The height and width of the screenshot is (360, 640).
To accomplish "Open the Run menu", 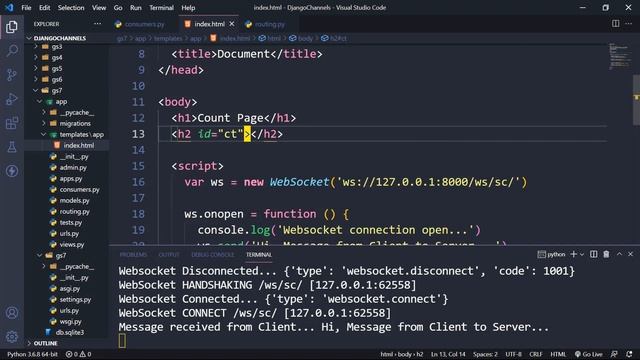I will (x=136, y=7).
